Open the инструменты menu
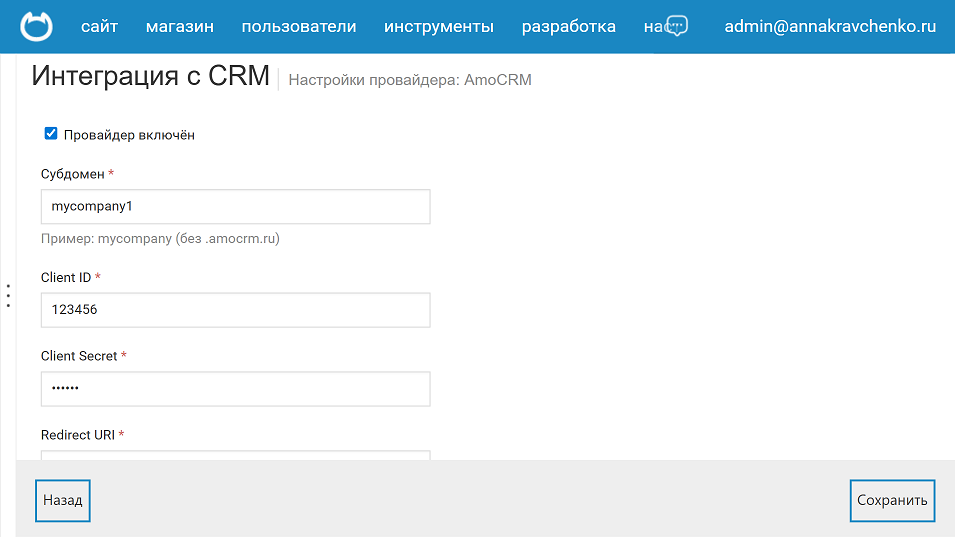 [x=438, y=27]
